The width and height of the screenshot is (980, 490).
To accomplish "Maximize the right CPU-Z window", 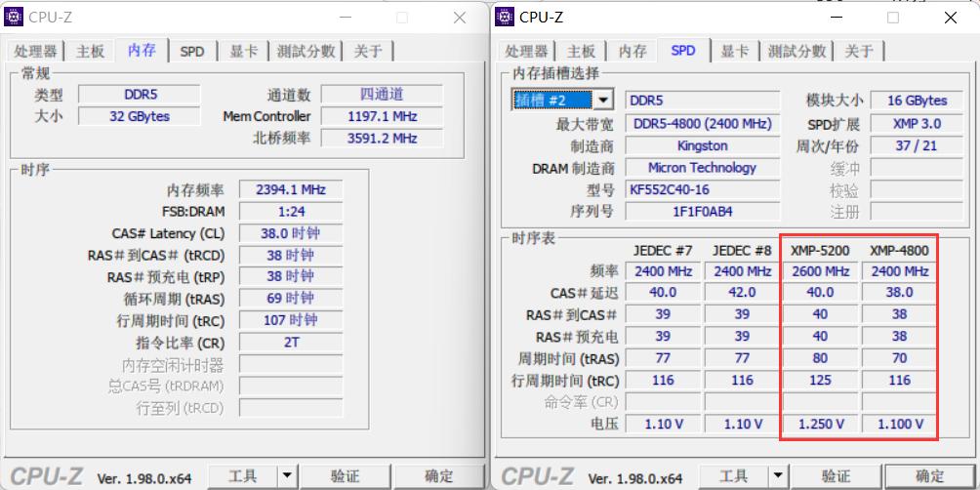I will point(893,18).
